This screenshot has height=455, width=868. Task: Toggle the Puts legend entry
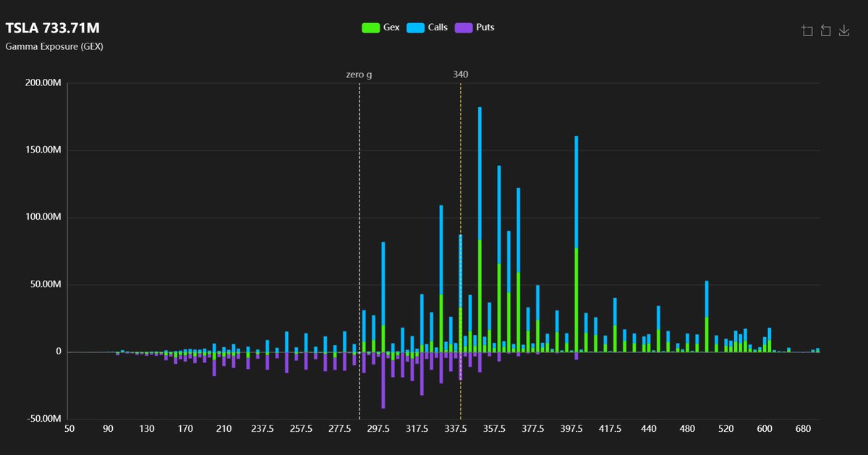[x=475, y=27]
